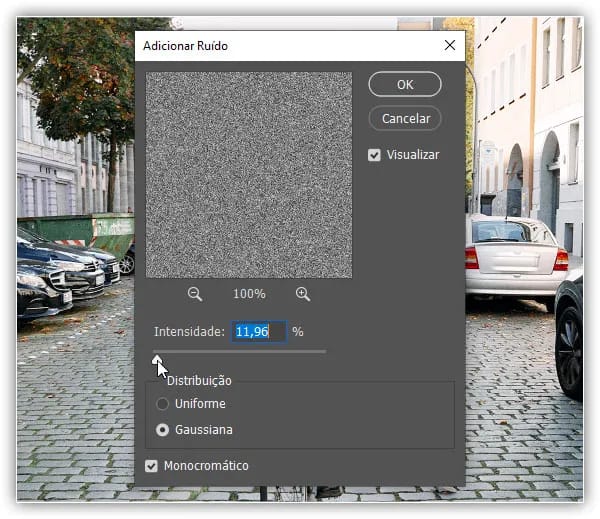The height and width of the screenshot is (519, 600).
Task: Click the silver car in the photo
Action: tap(513, 258)
